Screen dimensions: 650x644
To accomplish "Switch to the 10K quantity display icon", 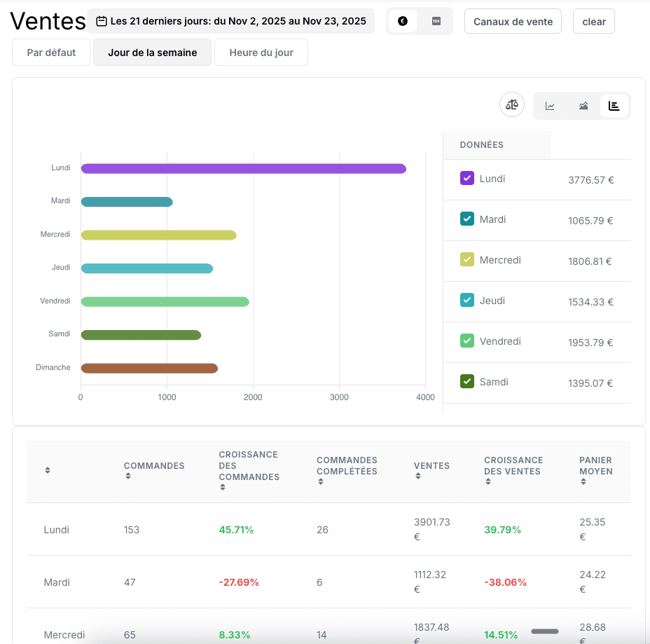I will (436, 21).
